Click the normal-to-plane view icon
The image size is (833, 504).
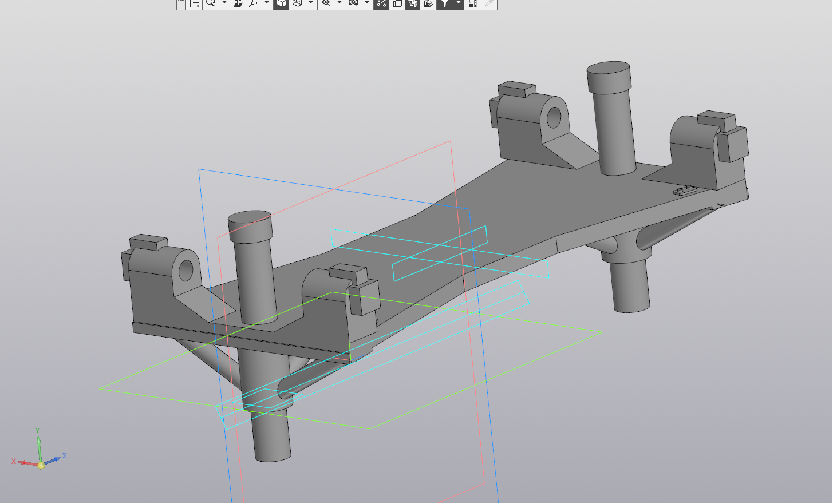[x=238, y=3]
